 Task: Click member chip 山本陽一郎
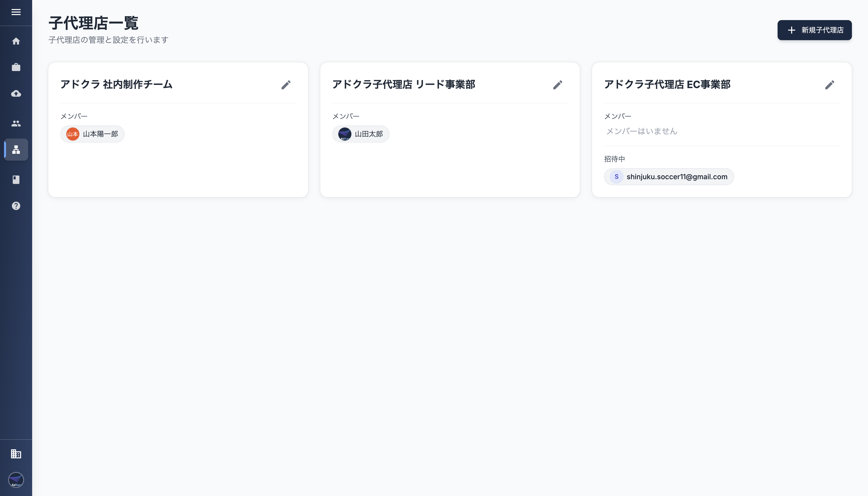[x=92, y=134]
